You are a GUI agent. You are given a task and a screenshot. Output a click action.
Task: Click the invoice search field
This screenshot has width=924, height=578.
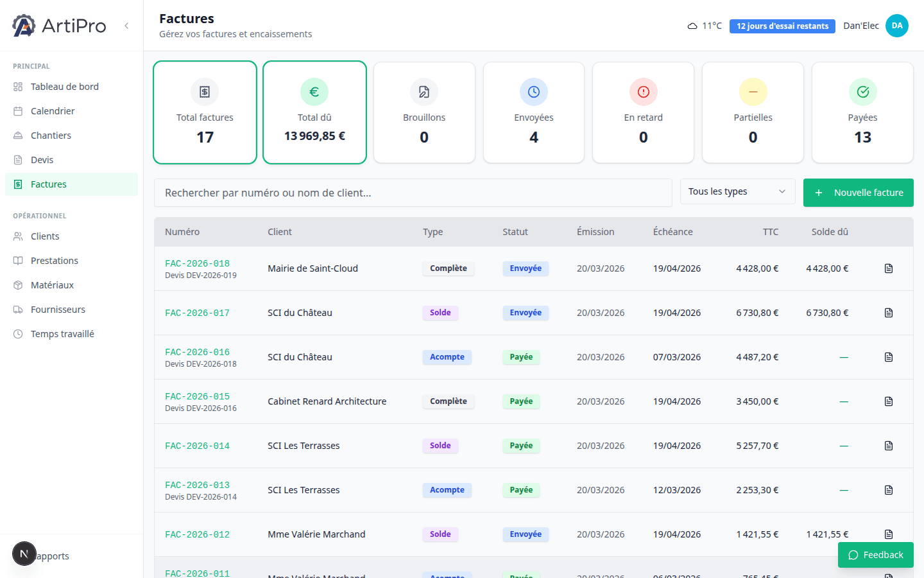(413, 193)
